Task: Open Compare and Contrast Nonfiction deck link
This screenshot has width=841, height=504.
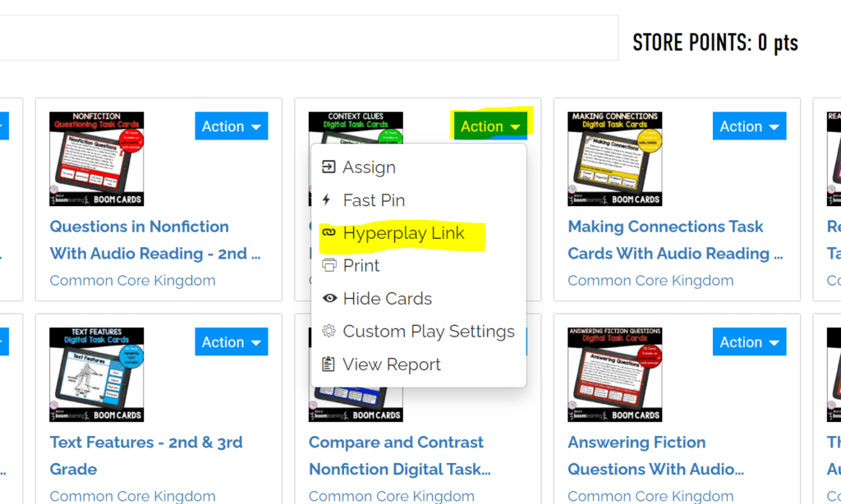Action: pyautogui.click(x=400, y=456)
